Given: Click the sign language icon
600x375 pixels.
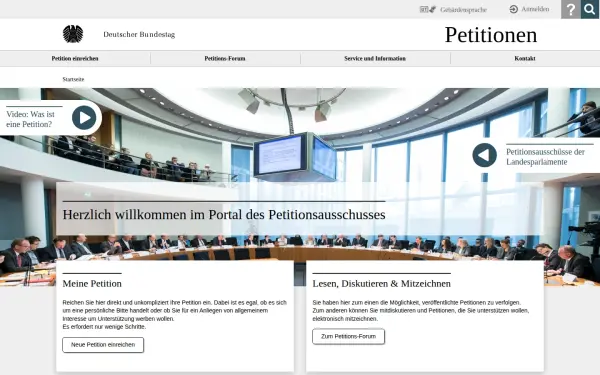Looking at the screenshot, I should click(x=427, y=9).
